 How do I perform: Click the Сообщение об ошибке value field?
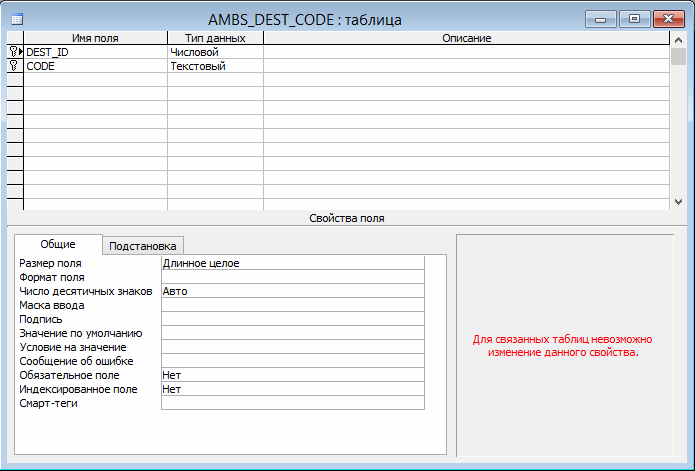pos(293,361)
